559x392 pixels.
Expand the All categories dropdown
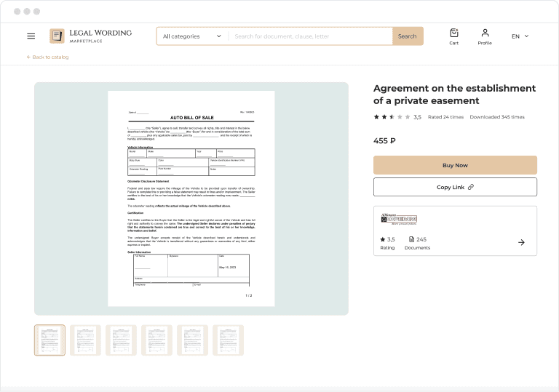pyautogui.click(x=192, y=36)
